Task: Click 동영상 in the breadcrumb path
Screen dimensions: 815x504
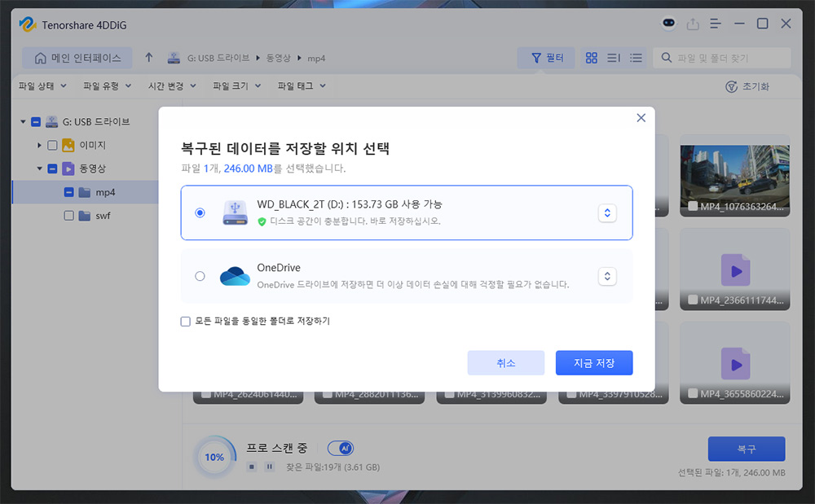Action: pos(278,58)
